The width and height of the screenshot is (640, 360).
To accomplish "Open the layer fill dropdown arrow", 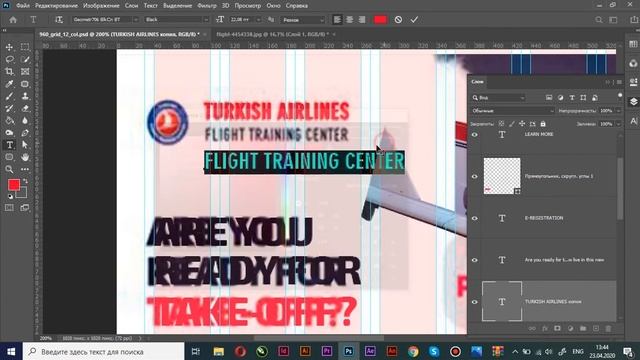I will pyautogui.click(x=618, y=124).
